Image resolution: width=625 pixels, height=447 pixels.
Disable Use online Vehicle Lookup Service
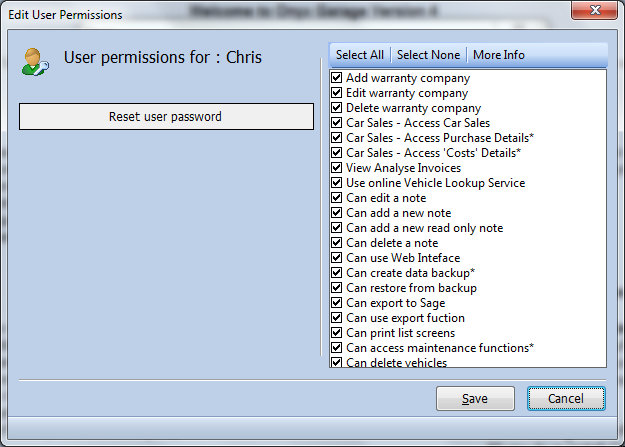click(x=336, y=183)
